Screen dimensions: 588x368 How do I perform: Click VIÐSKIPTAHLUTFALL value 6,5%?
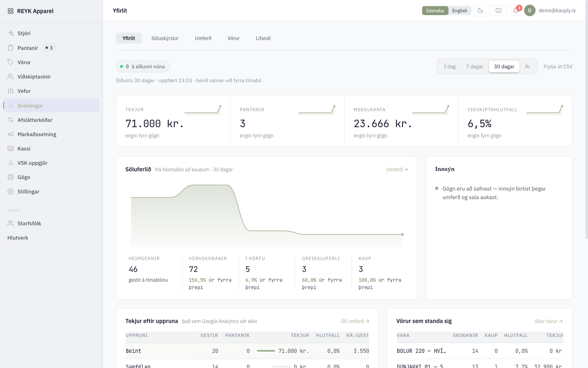pyautogui.click(x=479, y=123)
